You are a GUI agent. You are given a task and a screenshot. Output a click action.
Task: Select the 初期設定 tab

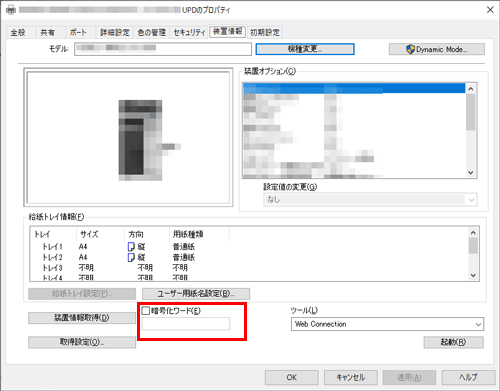click(265, 32)
